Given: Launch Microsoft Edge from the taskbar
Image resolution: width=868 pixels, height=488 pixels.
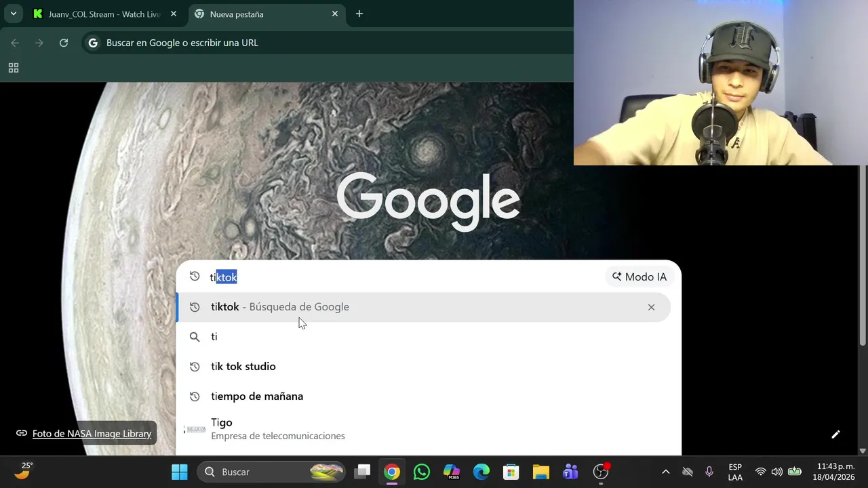Looking at the screenshot, I should (481, 472).
